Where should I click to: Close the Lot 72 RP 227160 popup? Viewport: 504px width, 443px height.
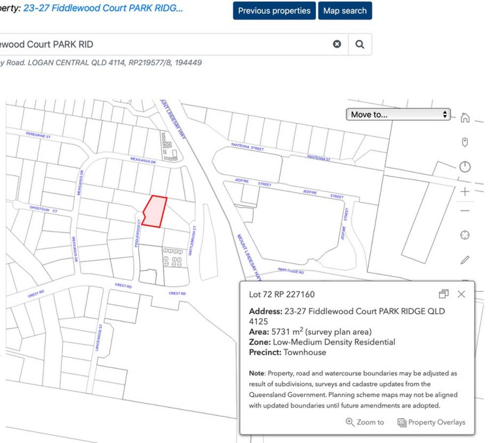tap(461, 294)
